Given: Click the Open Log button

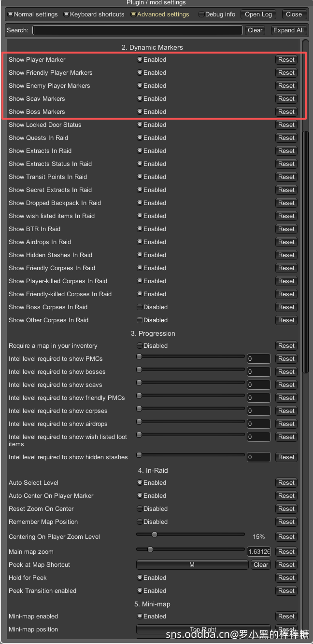Looking at the screenshot, I should coord(258,14).
